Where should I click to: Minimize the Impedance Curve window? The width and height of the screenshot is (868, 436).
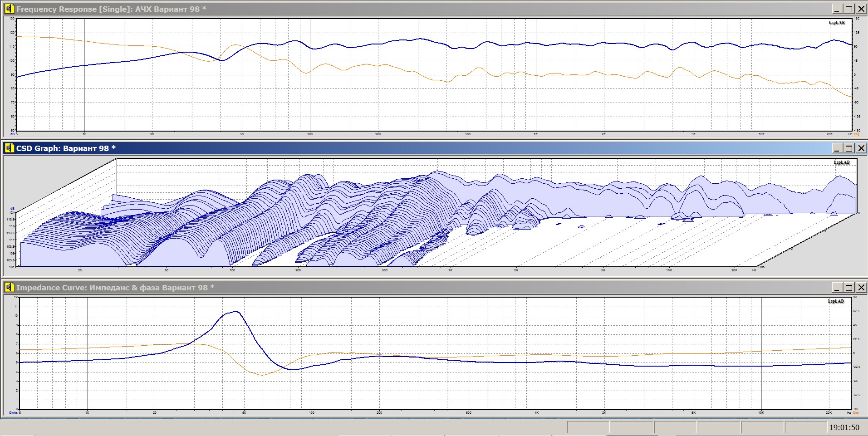coord(837,288)
